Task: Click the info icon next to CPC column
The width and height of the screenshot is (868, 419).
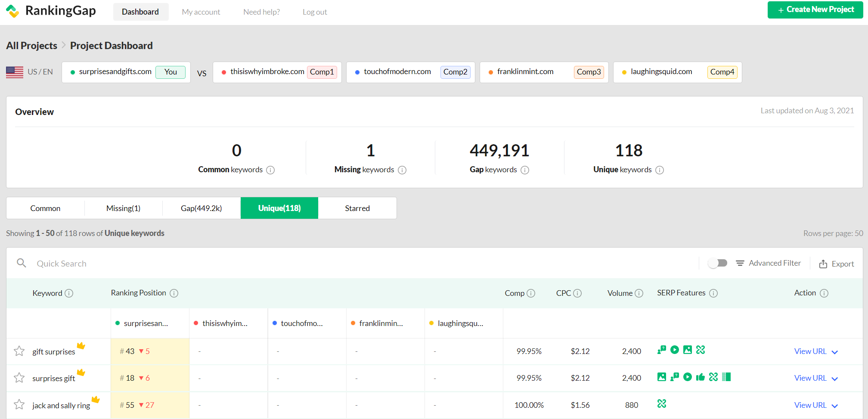Action: 577,293
